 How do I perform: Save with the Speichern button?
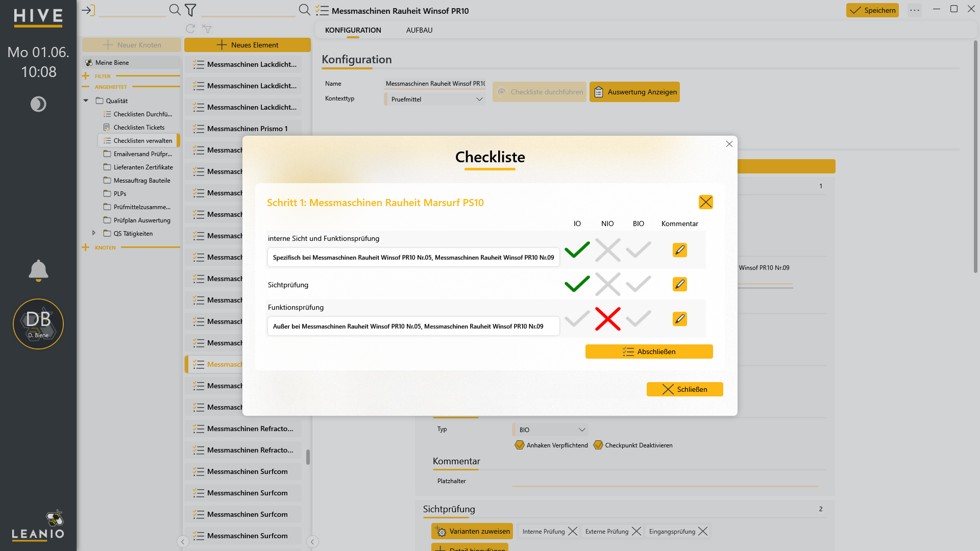click(x=872, y=10)
